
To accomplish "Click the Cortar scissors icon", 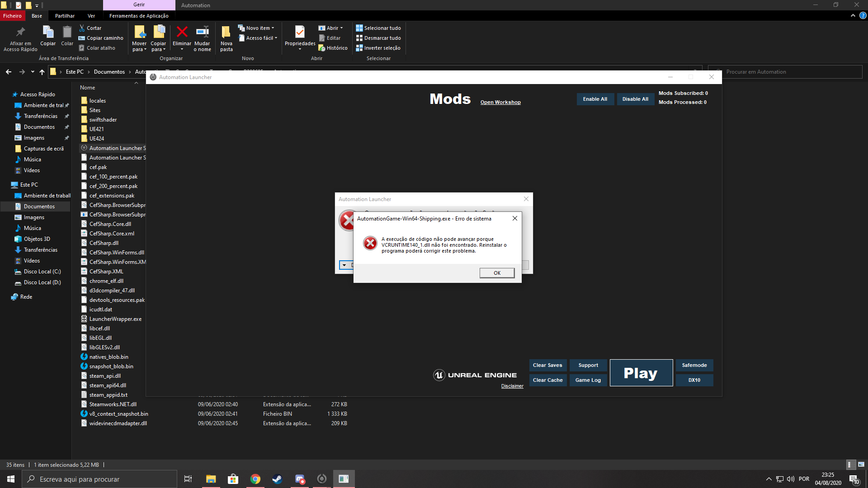I will click(82, 28).
